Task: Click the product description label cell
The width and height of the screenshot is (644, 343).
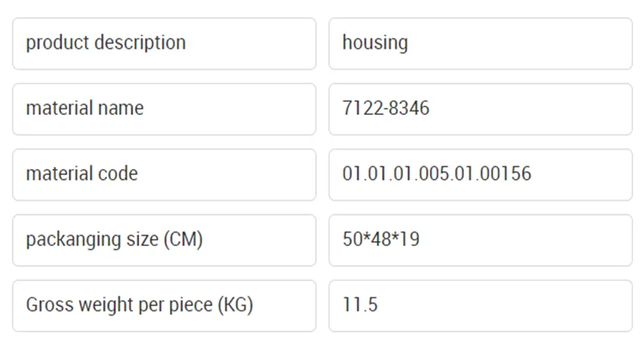Action: point(163,44)
